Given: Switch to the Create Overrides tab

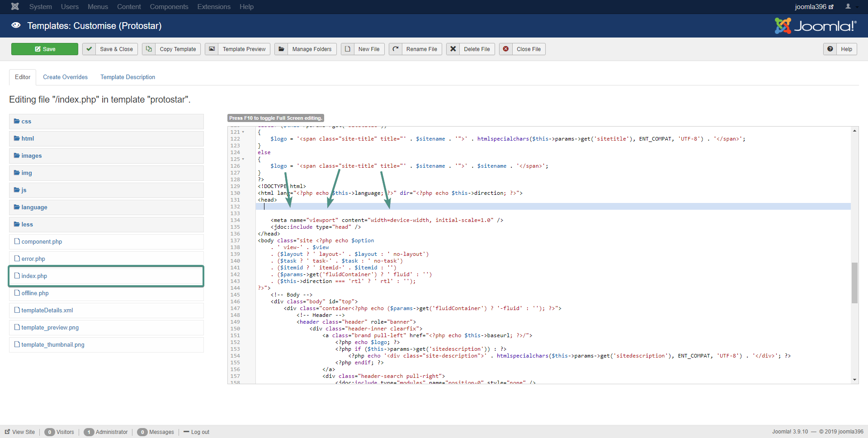Looking at the screenshot, I should (65, 77).
